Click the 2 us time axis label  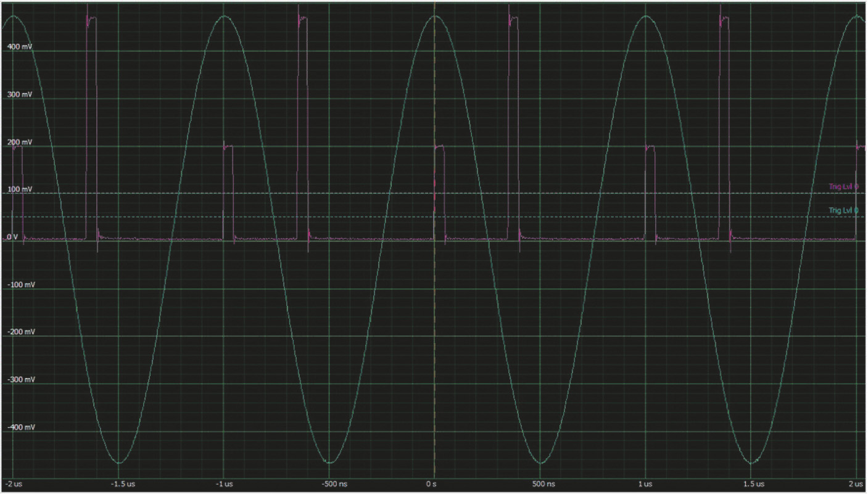click(856, 485)
